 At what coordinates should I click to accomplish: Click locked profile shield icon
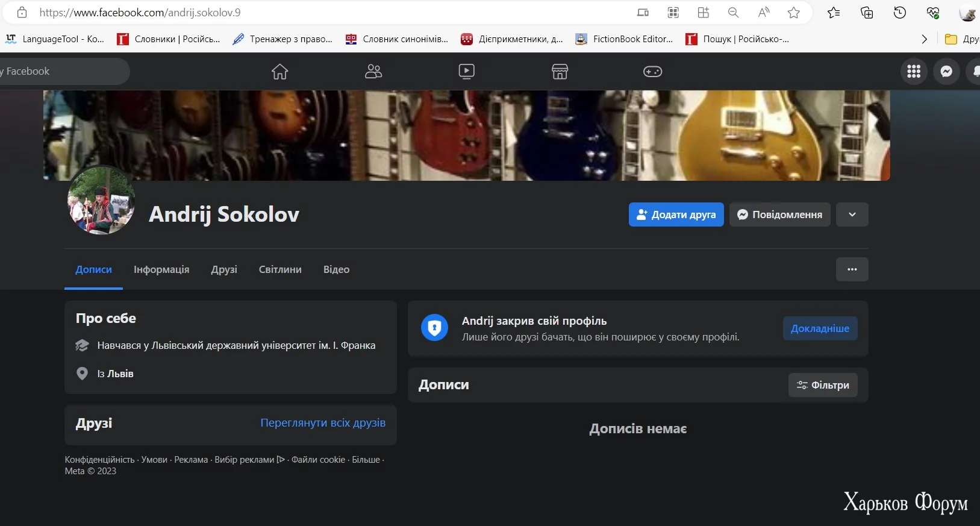[434, 328]
